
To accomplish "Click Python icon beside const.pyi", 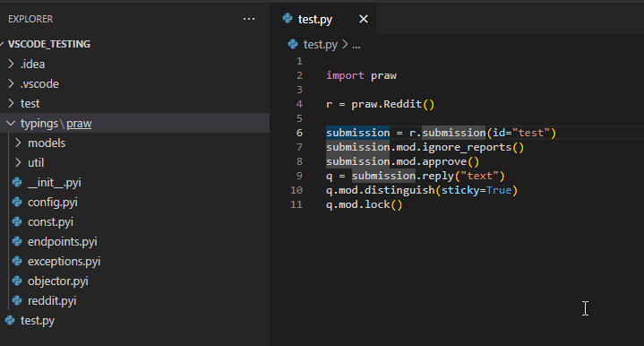I will (17, 221).
